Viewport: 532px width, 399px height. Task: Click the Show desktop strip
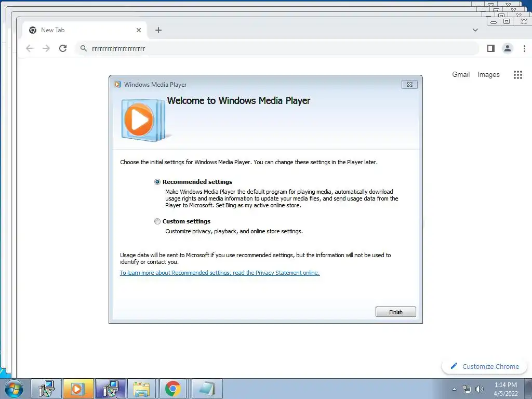(x=528, y=389)
